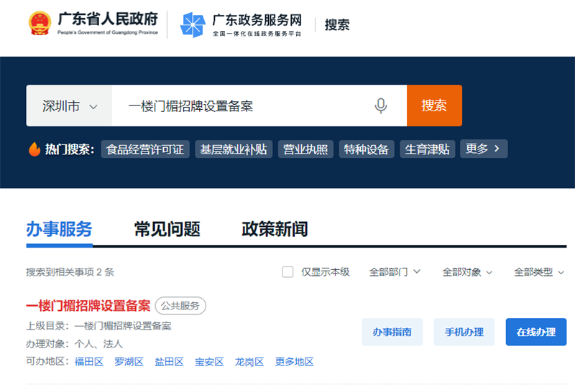Open the 深圳市 city selector dropdown
575x392 pixels.
click(x=69, y=106)
